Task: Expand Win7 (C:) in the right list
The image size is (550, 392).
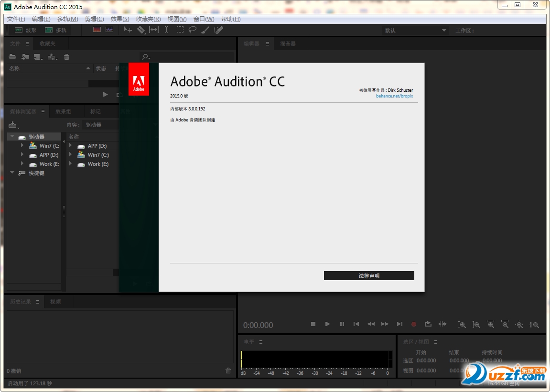Action: 71,154
